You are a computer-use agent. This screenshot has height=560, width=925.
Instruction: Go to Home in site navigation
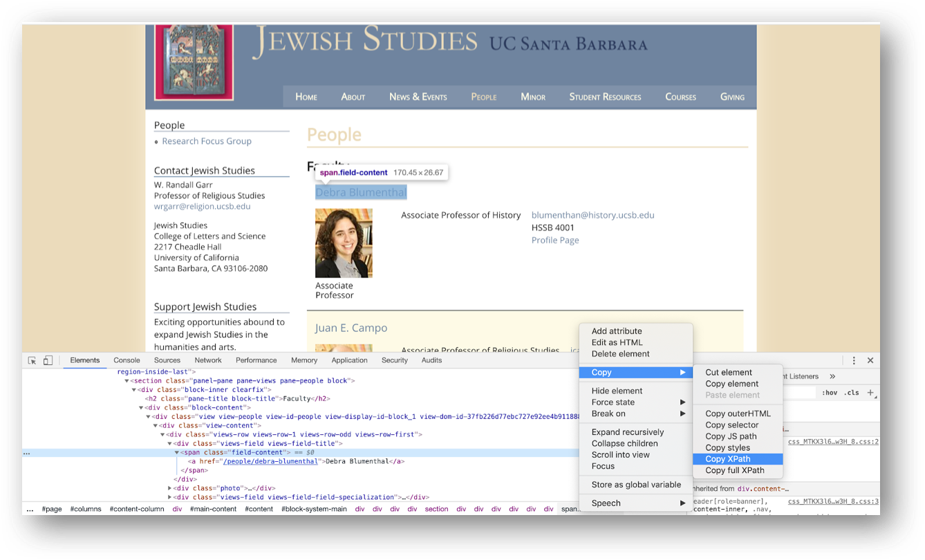click(x=306, y=97)
